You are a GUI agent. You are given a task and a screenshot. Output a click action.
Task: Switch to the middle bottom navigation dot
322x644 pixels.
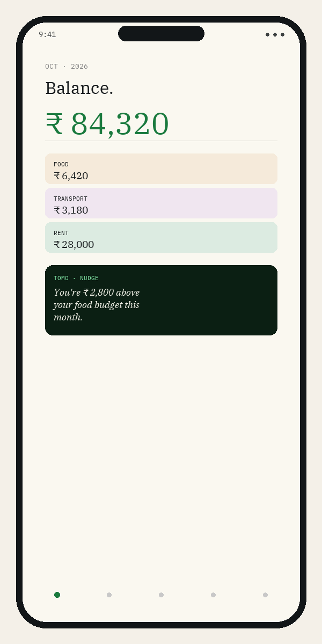pyautogui.click(x=161, y=595)
